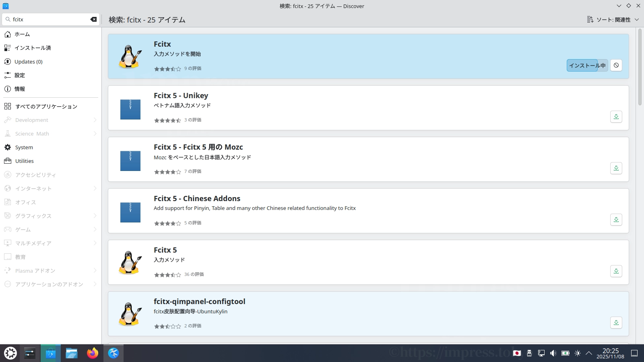Install Fcitx 5 用の Mozc
The image size is (644, 362).
[616, 168]
